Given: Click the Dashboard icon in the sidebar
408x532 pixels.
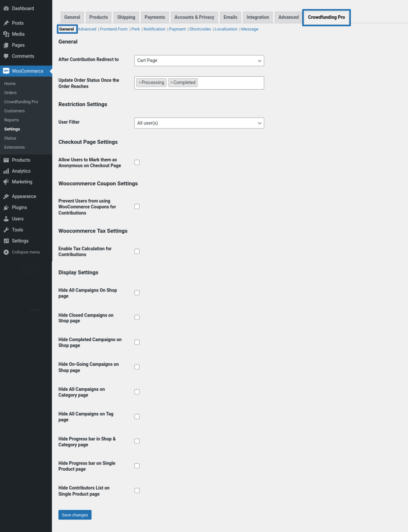Looking at the screenshot, I should pyautogui.click(x=6, y=8).
